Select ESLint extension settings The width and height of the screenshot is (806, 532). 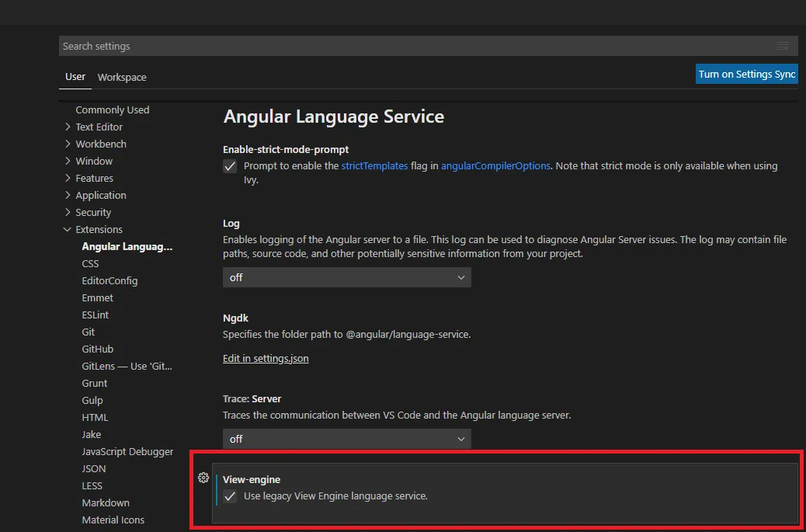click(x=95, y=315)
